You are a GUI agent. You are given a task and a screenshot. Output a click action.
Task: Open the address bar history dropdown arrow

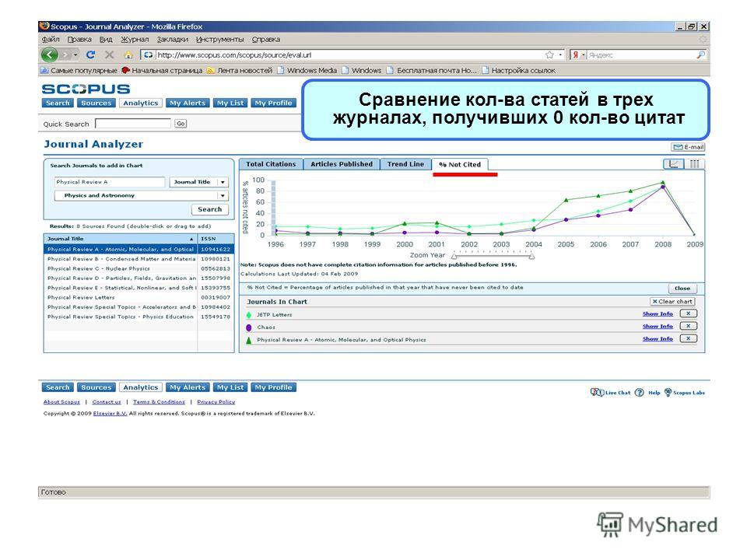560,54
